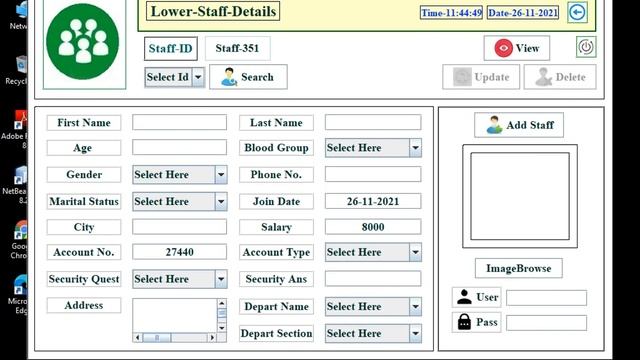This screenshot has width=640, height=360.
Task: Click the power/logout icon button
Action: pos(586,47)
